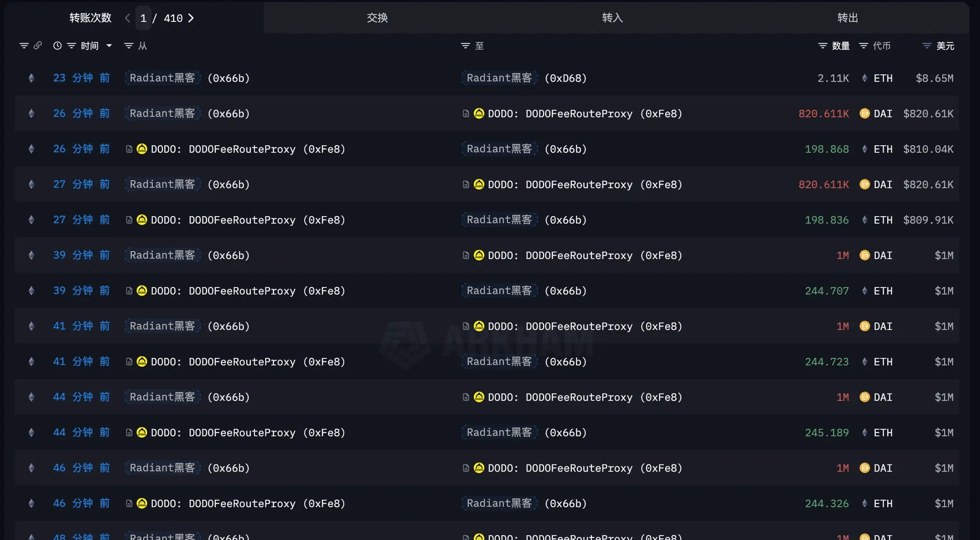Switch to the 转出 tab
Viewport: 980px width, 540px height.
point(848,18)
